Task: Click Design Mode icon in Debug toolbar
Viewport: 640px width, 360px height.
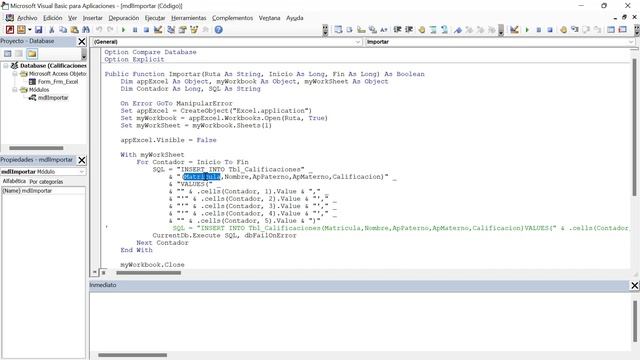Action: click(514, 30)
